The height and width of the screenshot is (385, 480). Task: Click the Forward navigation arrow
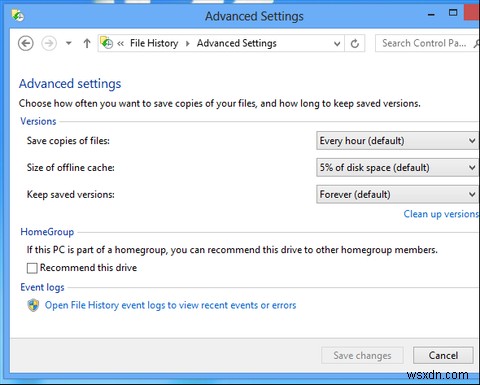[x=49, y=43]
